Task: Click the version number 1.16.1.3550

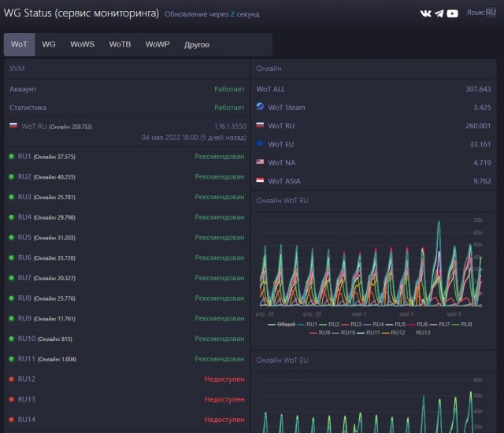Action: [230, 126]
